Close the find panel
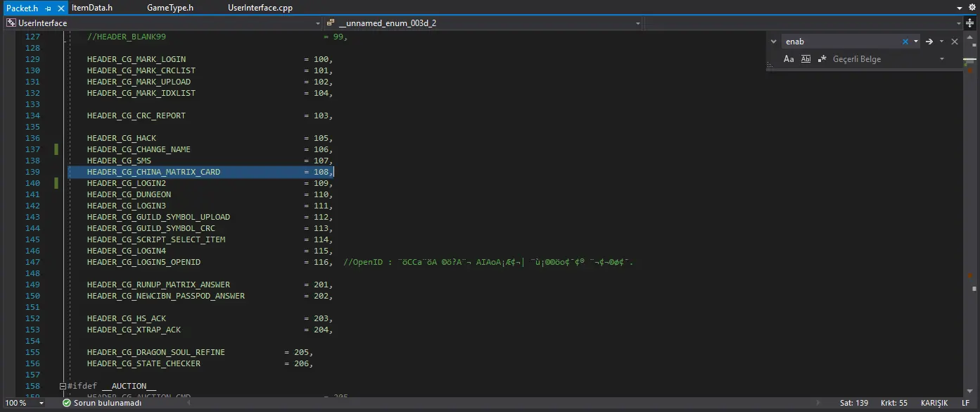This screenshot has height=412, width=980. click(955, 42)
